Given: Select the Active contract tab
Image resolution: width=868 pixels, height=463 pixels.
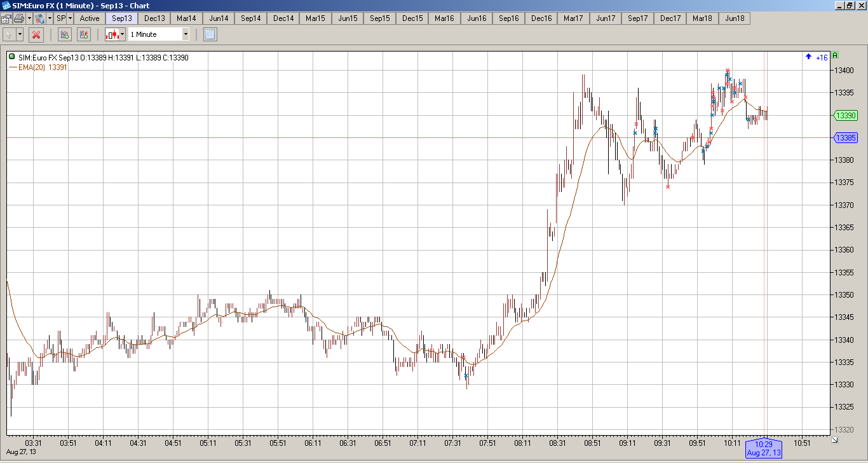Looking at the screenshot, I should (x=90, y=18).
